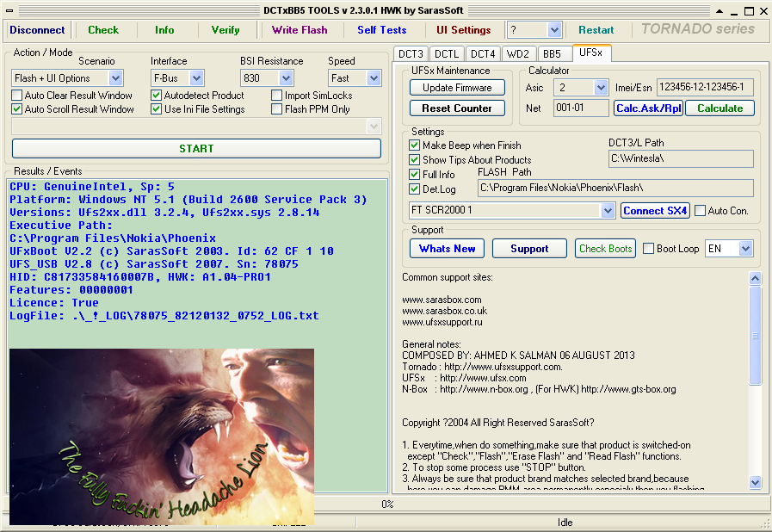Click www.sarasbox.com in notes
This screenshot has height=532, width=772.
click(442, 300)
